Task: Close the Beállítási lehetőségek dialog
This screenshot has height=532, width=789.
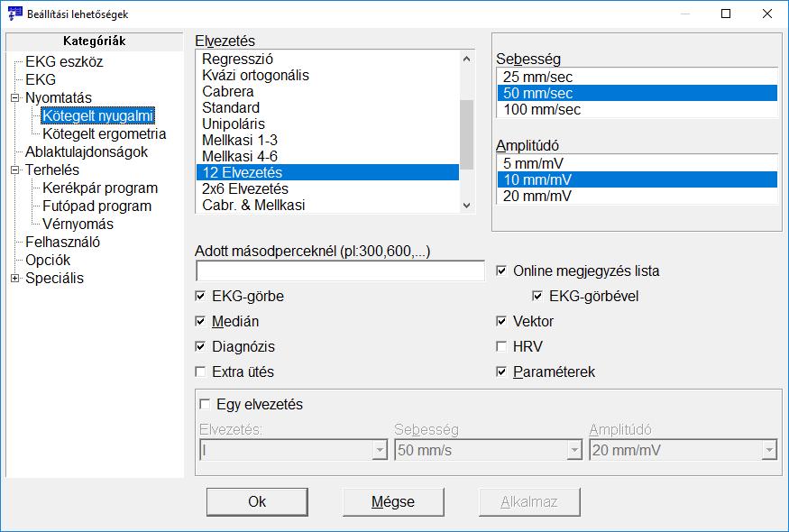Action: 766,14
